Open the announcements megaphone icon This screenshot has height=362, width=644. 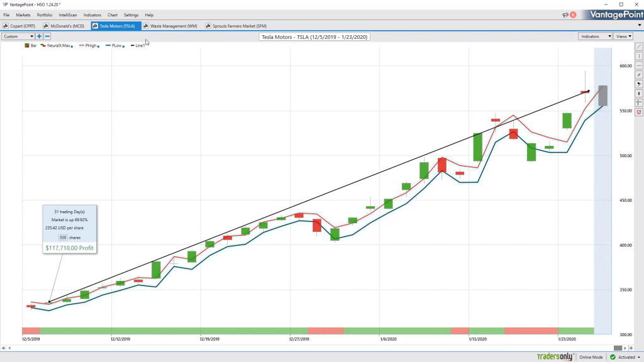click(x=565, y=15)
